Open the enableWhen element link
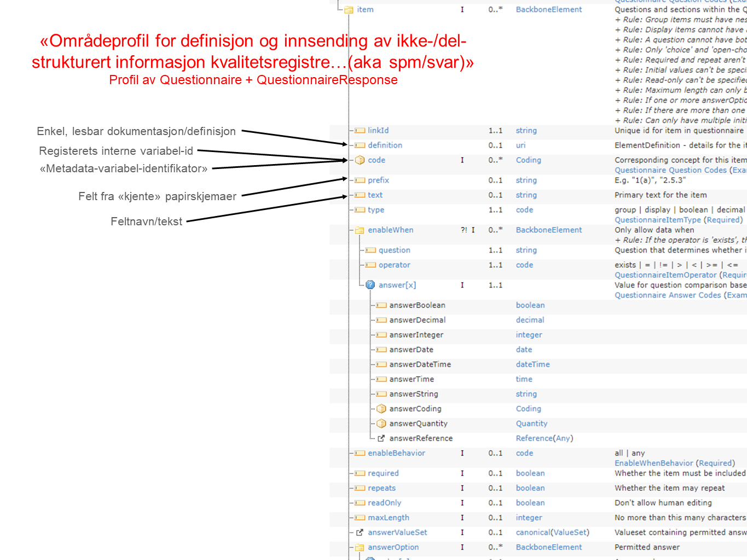The height and width of the screenshot is (560, 747). [x=390, y=230]
